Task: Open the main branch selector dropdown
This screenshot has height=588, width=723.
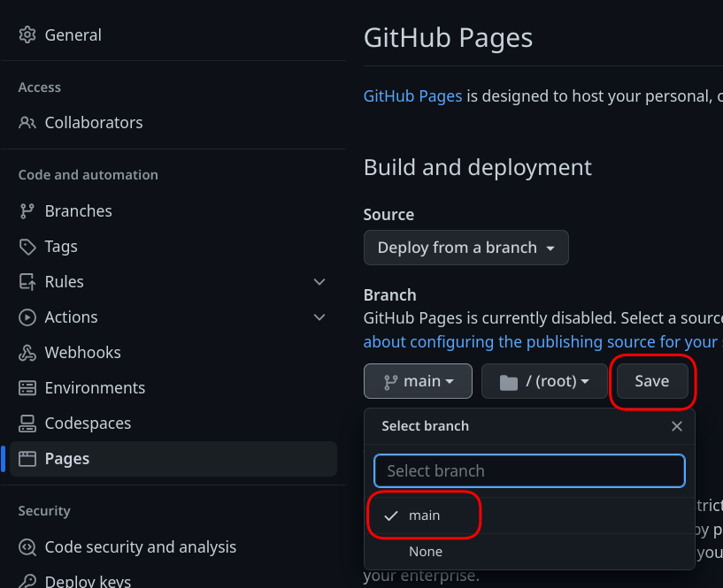Action: (418, 381)
